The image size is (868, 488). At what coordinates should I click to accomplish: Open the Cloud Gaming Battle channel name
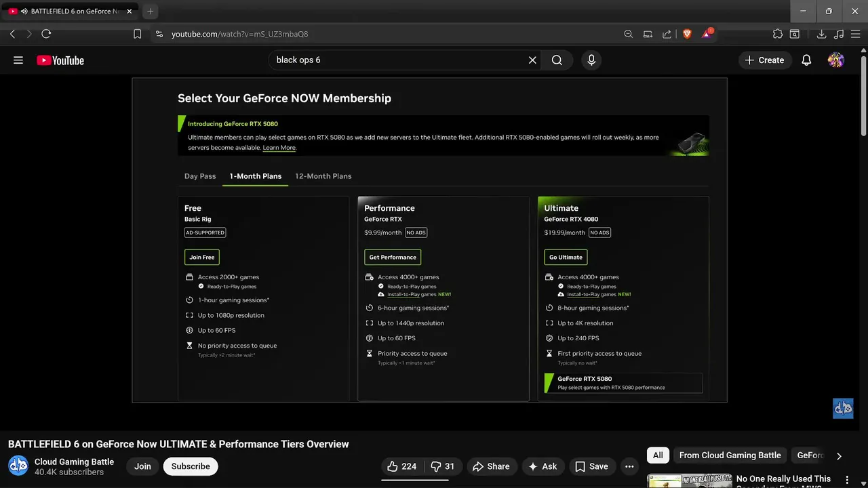point(74,462)
